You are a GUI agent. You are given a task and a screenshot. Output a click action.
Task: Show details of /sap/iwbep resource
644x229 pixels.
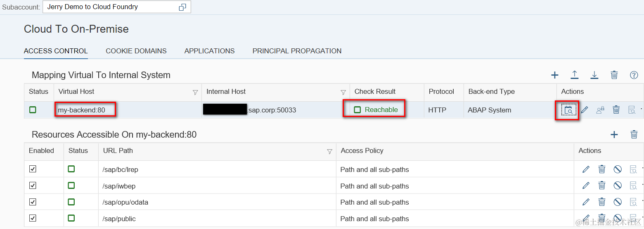click(x=633, y=186)
